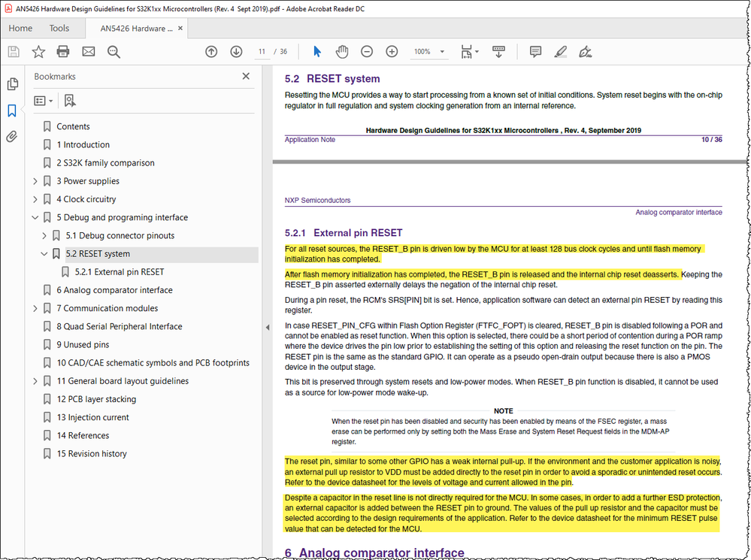Collapse 5.2 RESET system bookmark
Viewport: 751px width, 560px height.
coord(44,254)
